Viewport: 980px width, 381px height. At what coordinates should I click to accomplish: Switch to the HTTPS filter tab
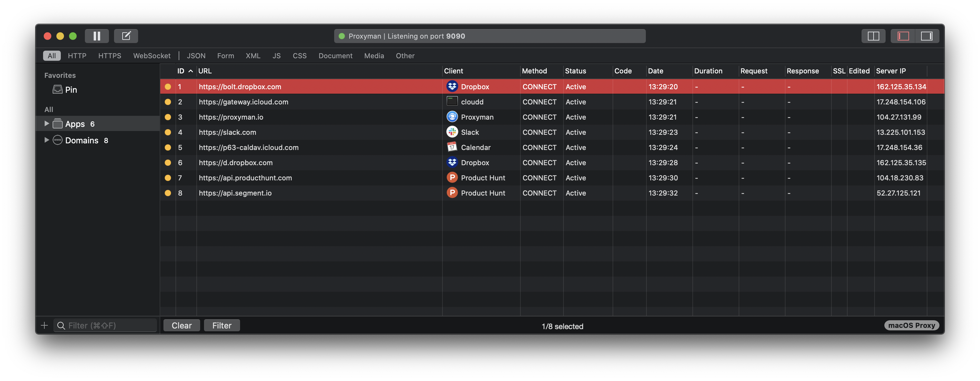(x=110, y=55)
